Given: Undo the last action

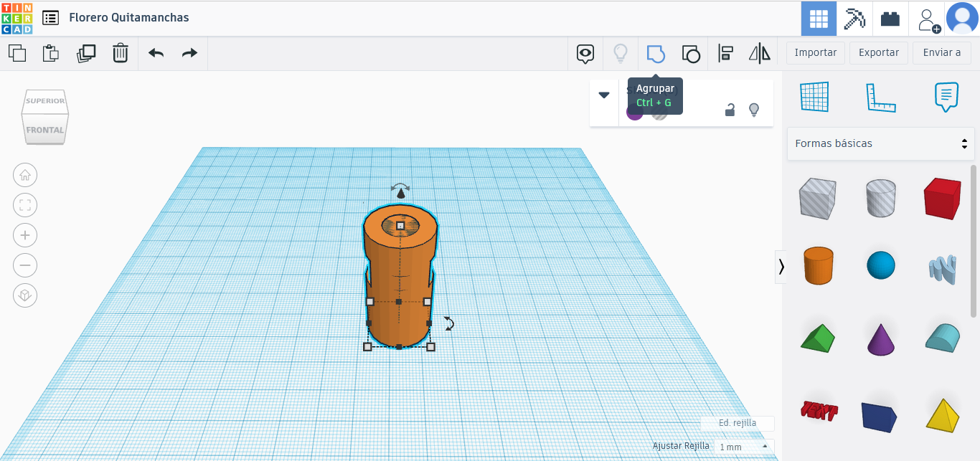Looking at the screenshot, I should (x=156, y=53).
